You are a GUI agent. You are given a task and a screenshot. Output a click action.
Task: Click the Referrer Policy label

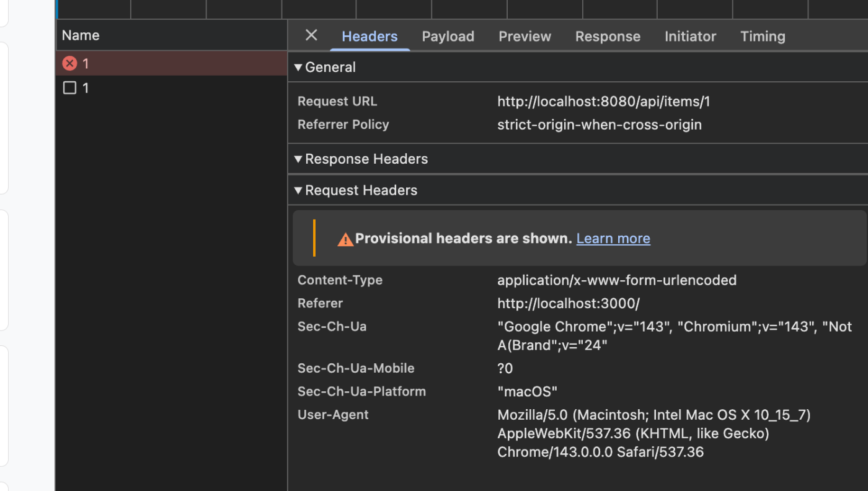[x=343, y=125]
